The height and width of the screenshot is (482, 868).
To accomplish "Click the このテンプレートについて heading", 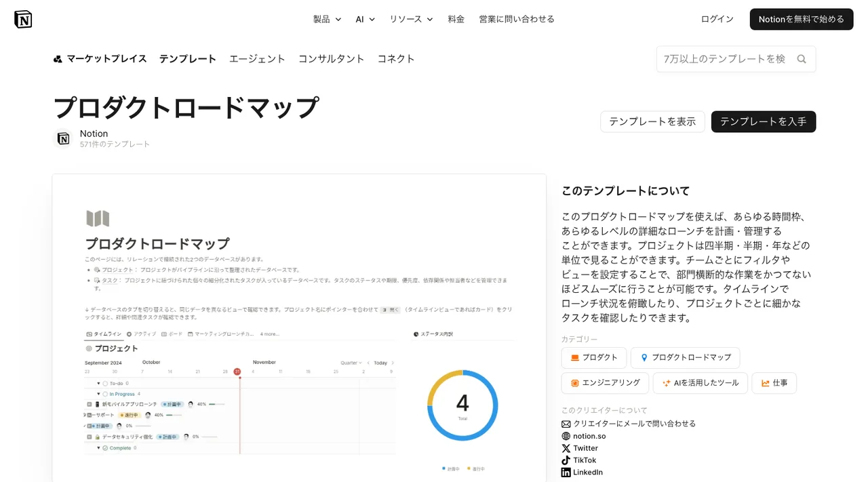I will pos(625,191).
